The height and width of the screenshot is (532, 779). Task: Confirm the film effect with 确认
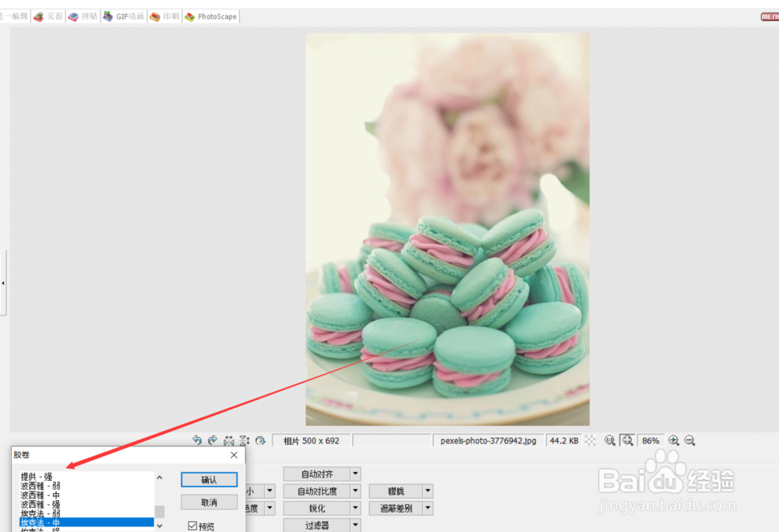209,479
